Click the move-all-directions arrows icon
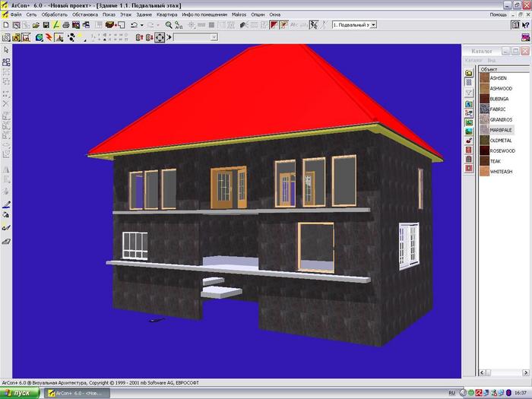 point(160,36)
